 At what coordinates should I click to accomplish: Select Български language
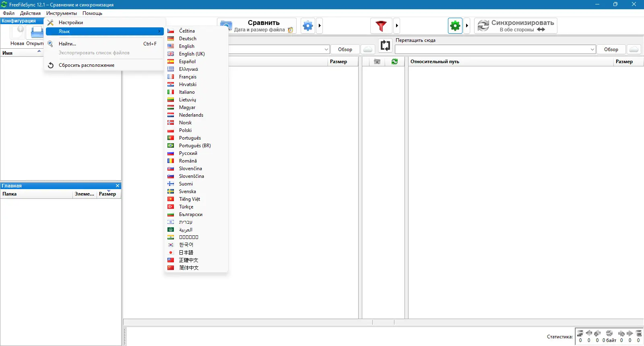tap(196, 214)
